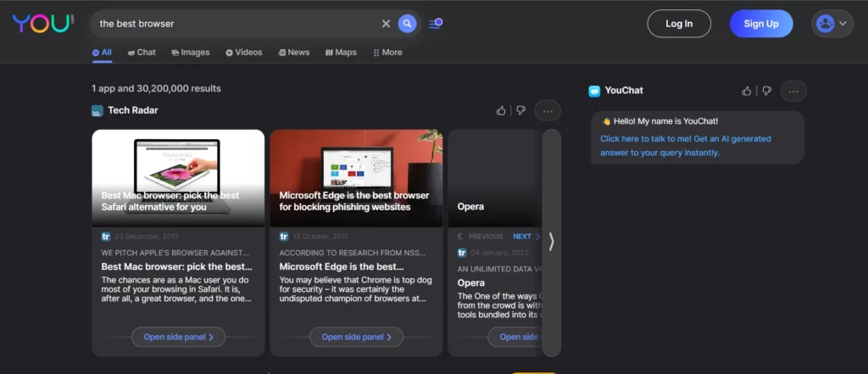Click 'The chances are as a Mac user' snippet
Image resolution: width=868 pixels, height=374 pixels.
pyautogui.click(x=177, y=289)
